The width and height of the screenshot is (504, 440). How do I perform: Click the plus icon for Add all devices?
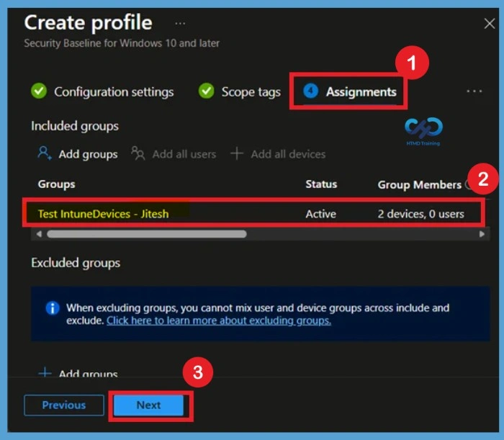[237, 153]
